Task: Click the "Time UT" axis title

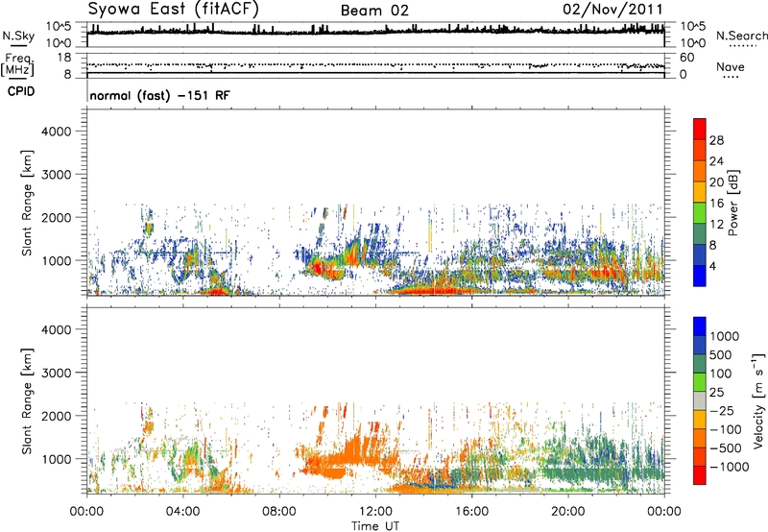Action: [375, 525]
